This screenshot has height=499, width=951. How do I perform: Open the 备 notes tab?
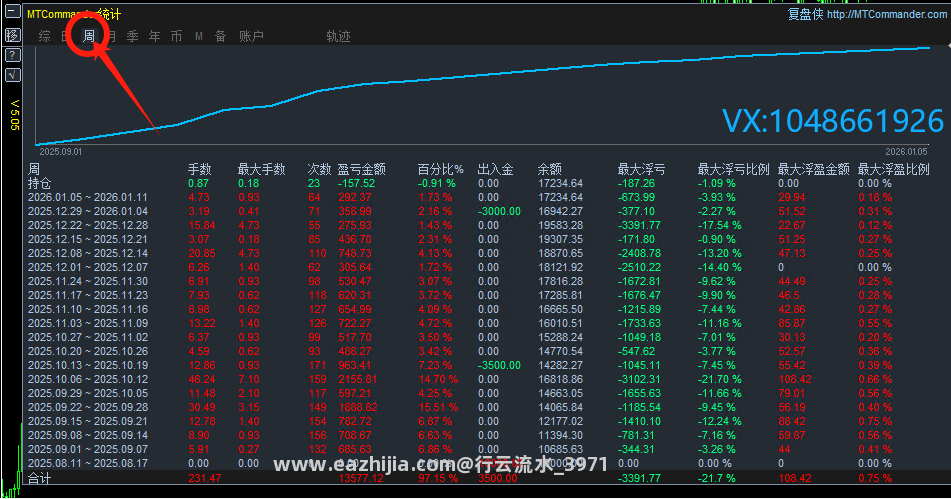coord(221,36)
